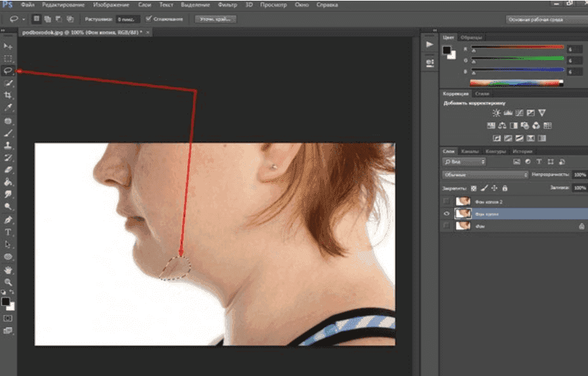Choose the Zoom tool in the toolbar
The height and width of the screenshot is (376, 588).
pyautogui.click(x=8, y=282)
